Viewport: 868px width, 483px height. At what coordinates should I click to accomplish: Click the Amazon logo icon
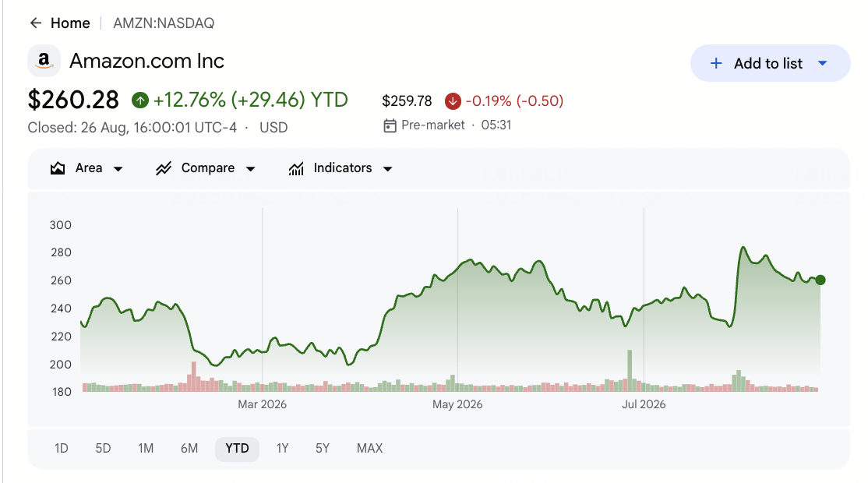tap(44, 61)
